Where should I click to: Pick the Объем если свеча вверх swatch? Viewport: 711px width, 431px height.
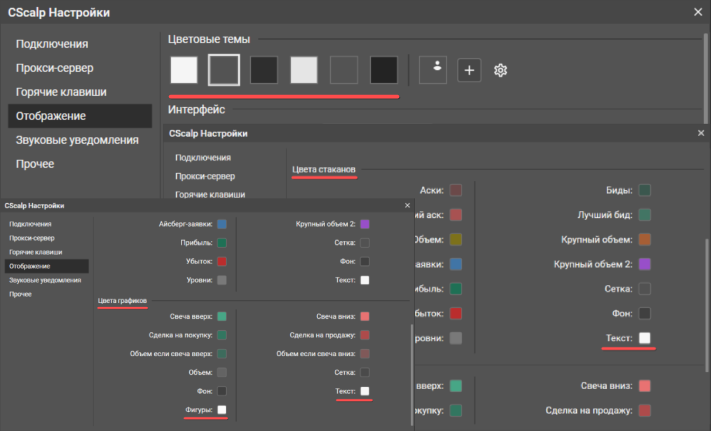222,354
